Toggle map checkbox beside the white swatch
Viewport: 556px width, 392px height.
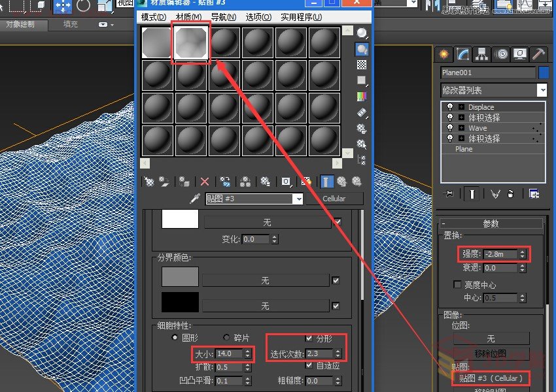338,222
